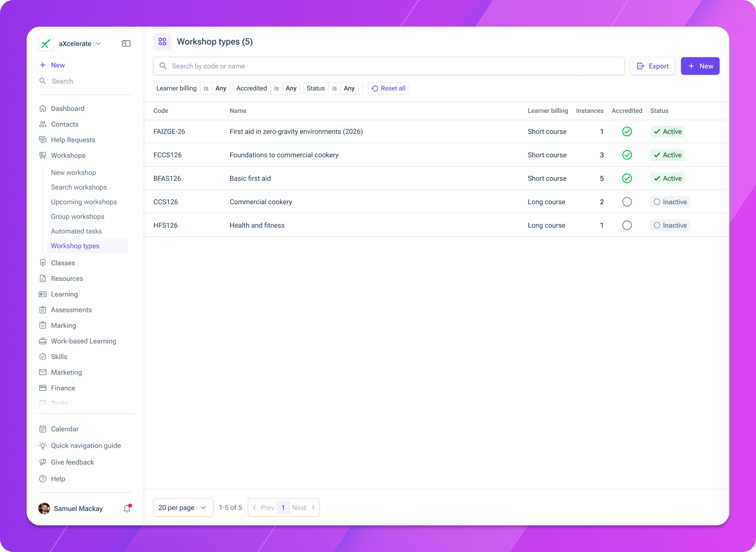The width and height of the screenshot is (756, 552).
Task: Select Group workshops submenu item
Action: (78, 217)
